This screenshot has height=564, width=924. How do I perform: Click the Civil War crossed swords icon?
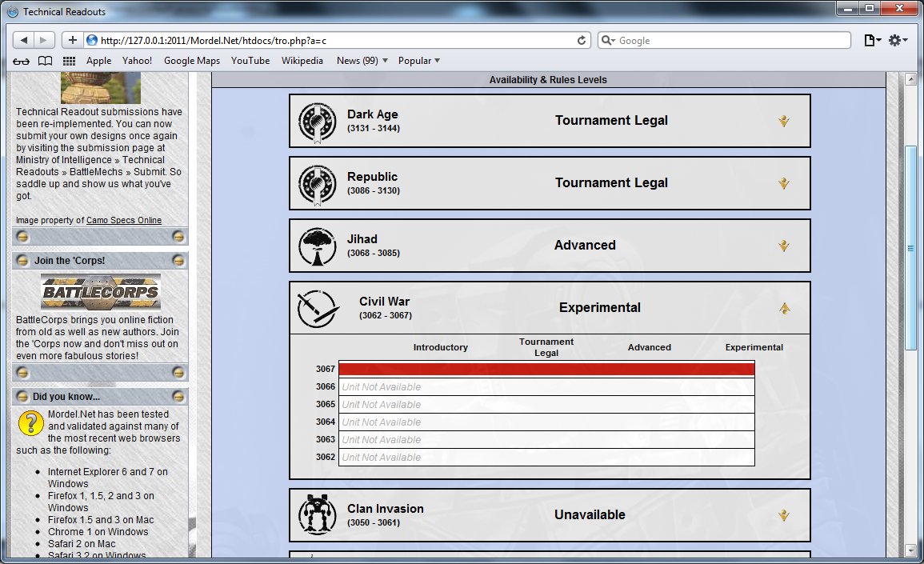coord(318,309)
